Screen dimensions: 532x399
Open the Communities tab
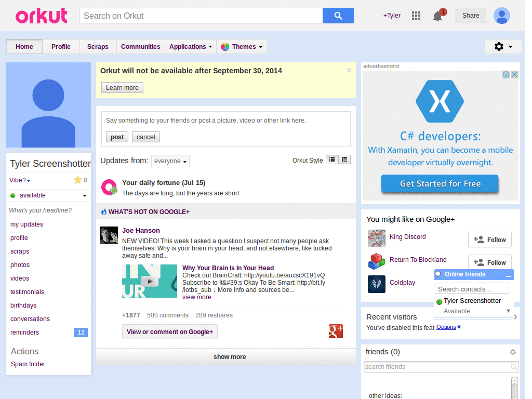click(140, 47)
